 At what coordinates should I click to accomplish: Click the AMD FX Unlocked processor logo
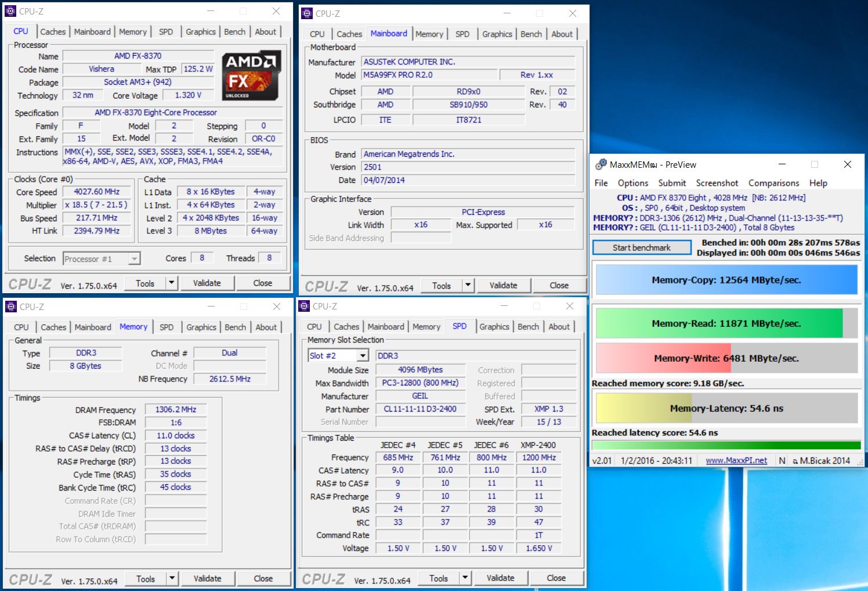tap(251, 75)
